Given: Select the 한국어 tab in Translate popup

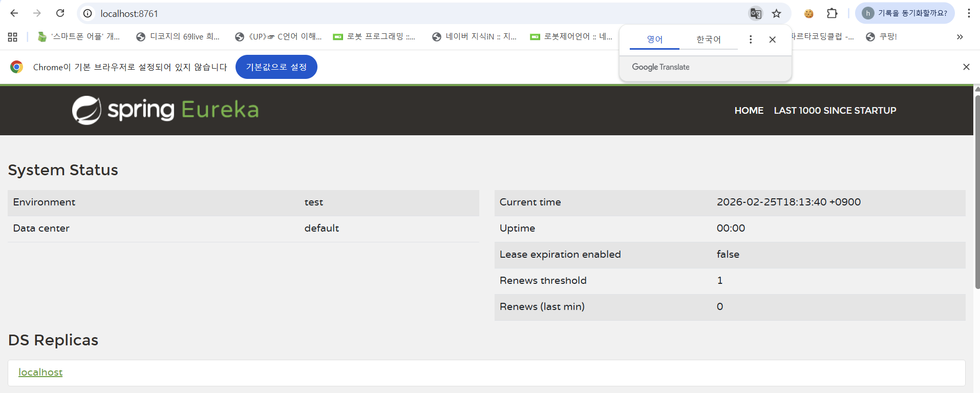Looking at the screenshot, I should pos(709,39).
